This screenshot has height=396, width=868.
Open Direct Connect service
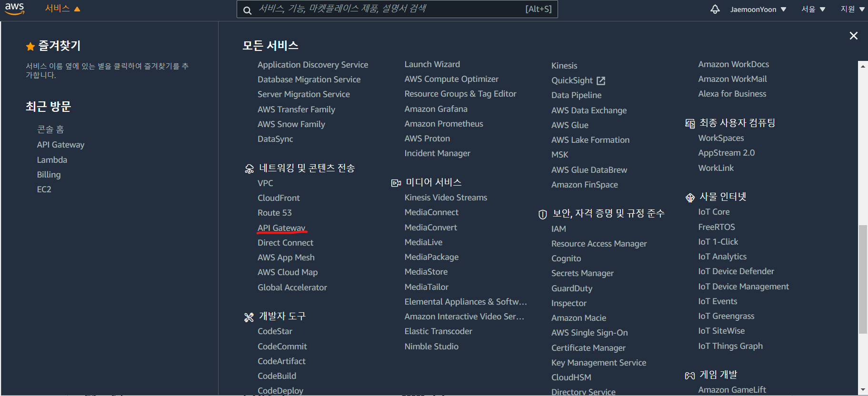tap(285, 243)
